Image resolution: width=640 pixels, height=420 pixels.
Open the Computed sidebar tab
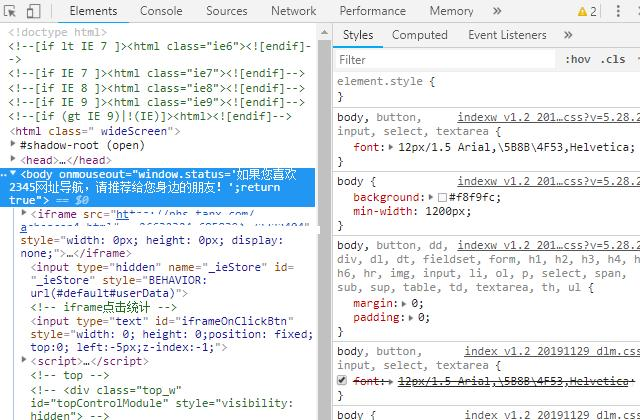pyautogui.click(x=420, y=35)
